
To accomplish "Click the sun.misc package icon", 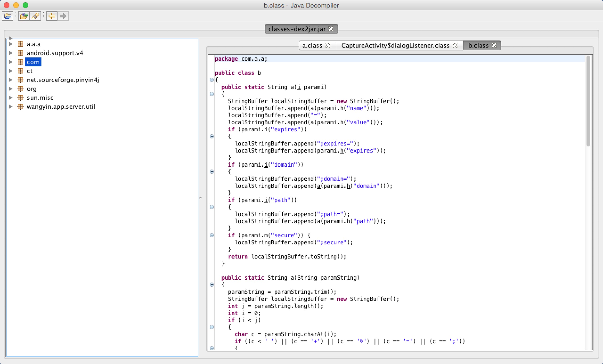I will pos(20,98).
